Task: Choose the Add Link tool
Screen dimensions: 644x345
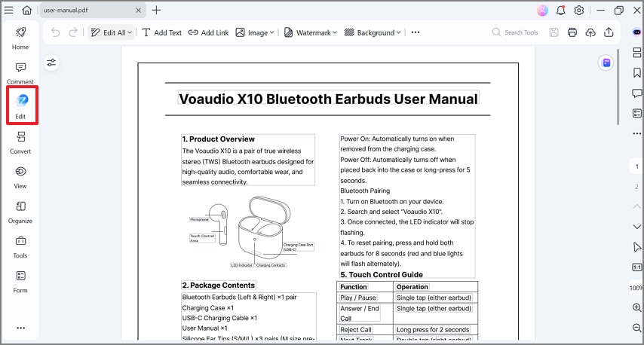Action: pyautogui.click(x=208, y=32)
